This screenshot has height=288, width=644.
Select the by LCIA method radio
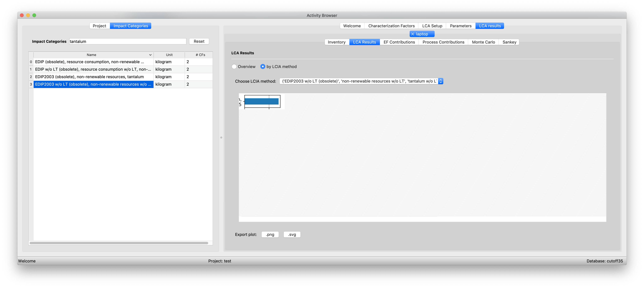[x=263, y=67]
